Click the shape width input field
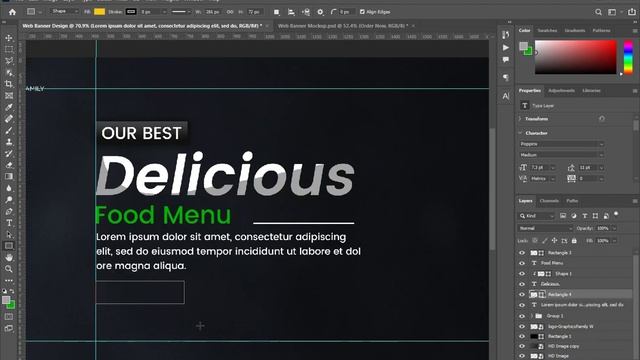640x360 pixels. click(x=212, y=12)
